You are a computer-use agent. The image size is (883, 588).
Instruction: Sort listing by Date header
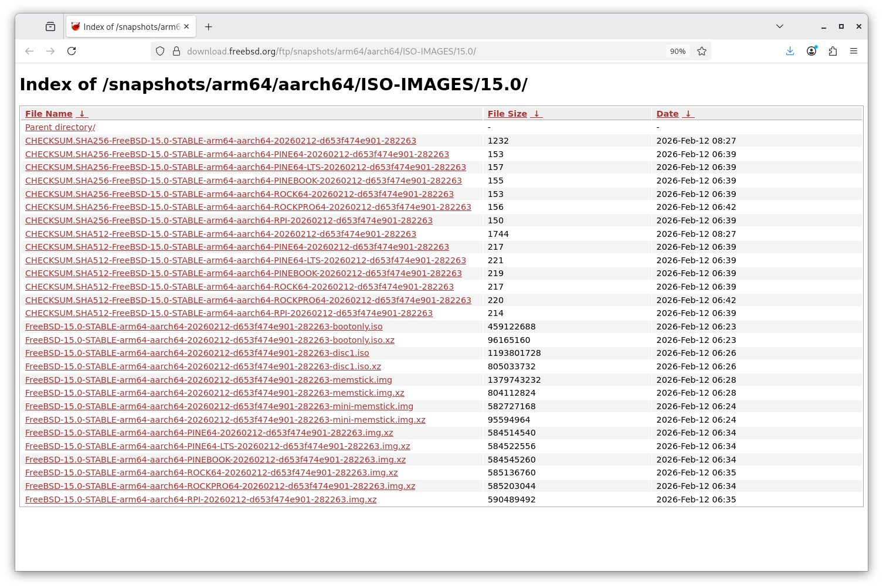(x=667, y=114)
